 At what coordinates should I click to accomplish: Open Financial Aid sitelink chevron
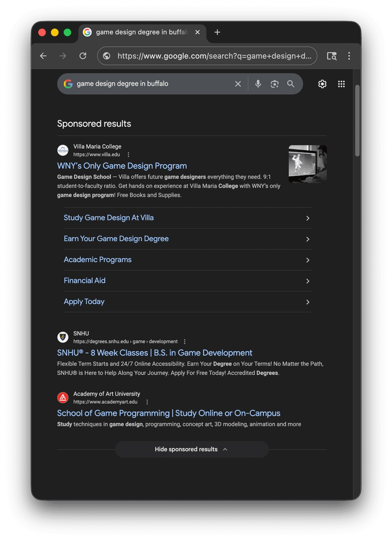[x=308, y=281]
